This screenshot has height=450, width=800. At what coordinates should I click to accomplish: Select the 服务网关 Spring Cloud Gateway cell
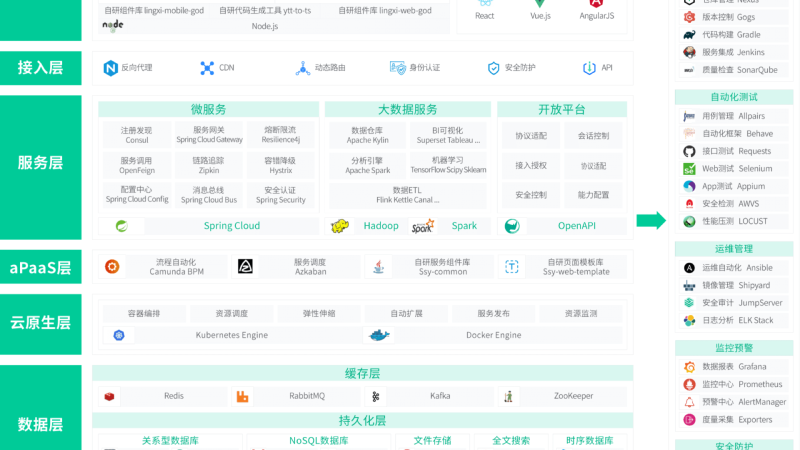pyautogui.click(x=209, y=135)
